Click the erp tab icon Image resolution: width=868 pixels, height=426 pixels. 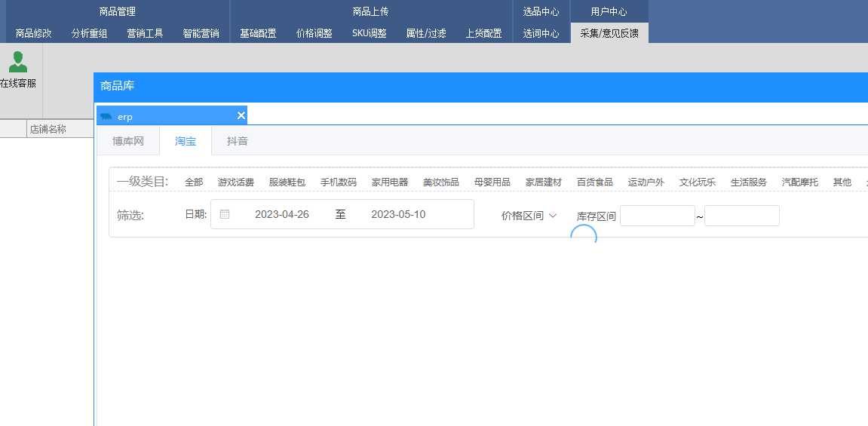[106, 117]
